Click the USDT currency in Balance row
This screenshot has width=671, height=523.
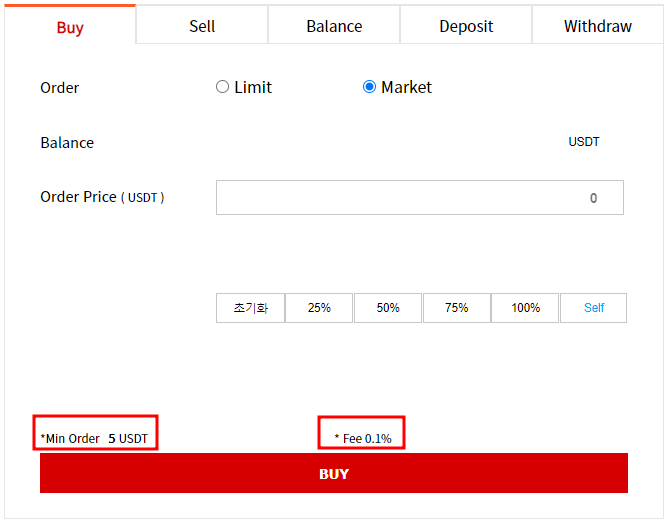(584, 142)
